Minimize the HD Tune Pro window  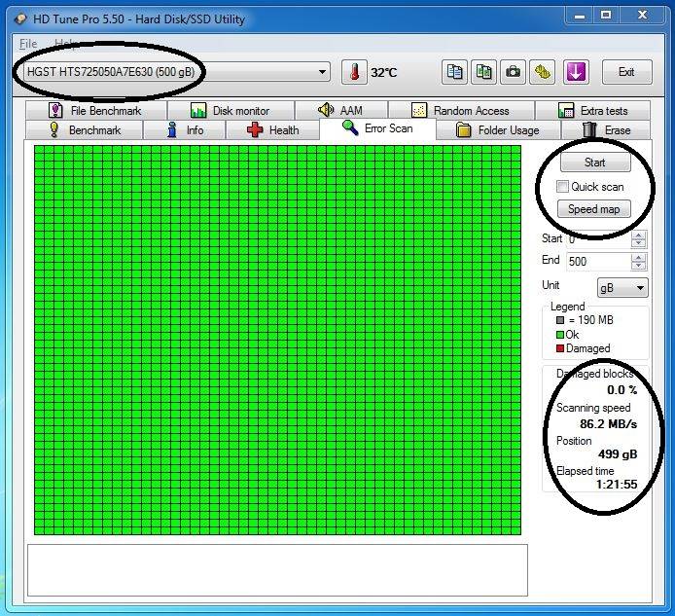pyautogui.click(x=580, y=16)
